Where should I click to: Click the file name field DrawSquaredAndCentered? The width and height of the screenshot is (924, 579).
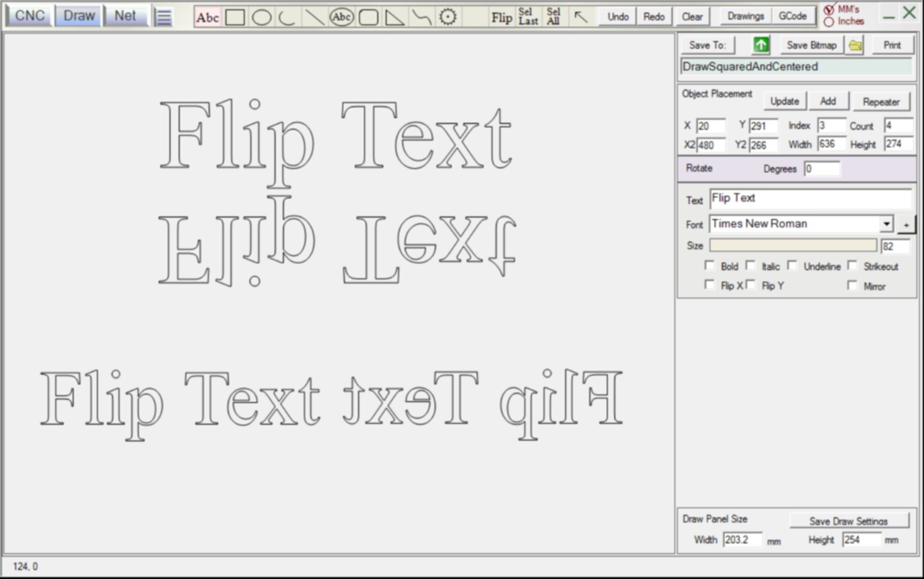(x=797, y=66)
